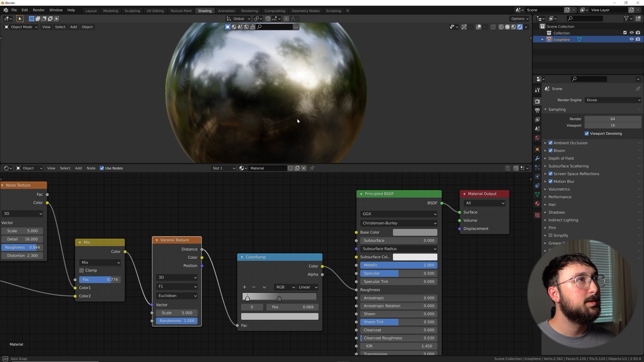Open the World properties tab icon

[x=537, y=138]
